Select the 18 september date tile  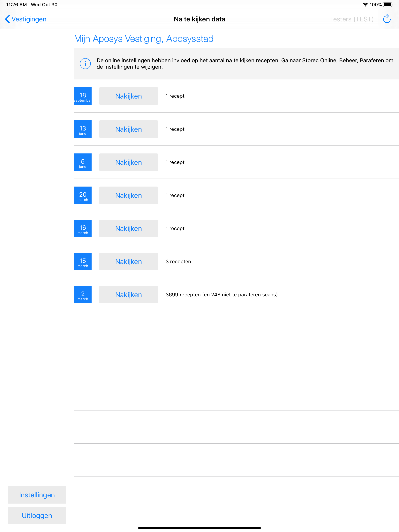[x=83, y=96]
